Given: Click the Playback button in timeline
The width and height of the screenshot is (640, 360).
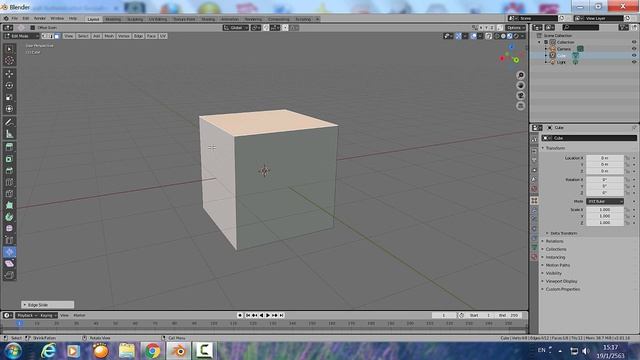Looking at the screenshot, I should (27, 316).
